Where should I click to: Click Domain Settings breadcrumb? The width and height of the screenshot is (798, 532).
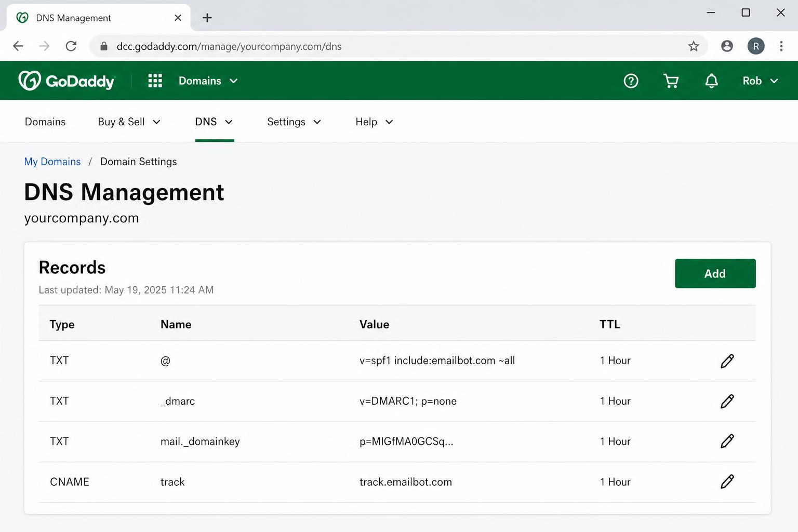pyautogui.click(x=138, y=162)
